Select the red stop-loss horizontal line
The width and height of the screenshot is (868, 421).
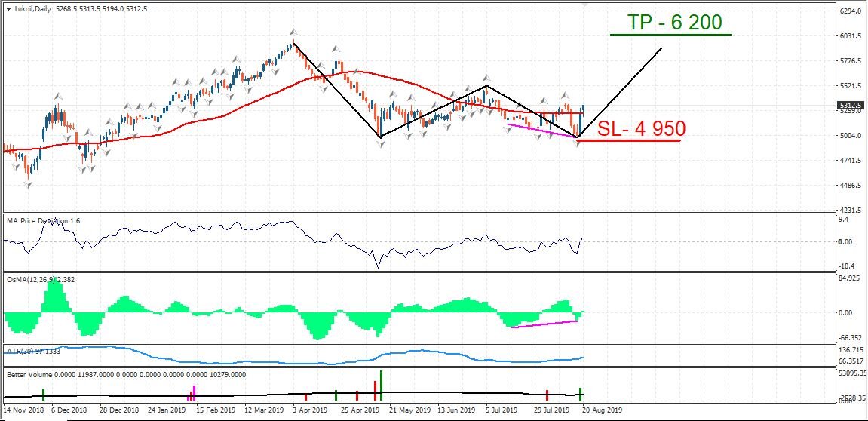pos(627,140)
